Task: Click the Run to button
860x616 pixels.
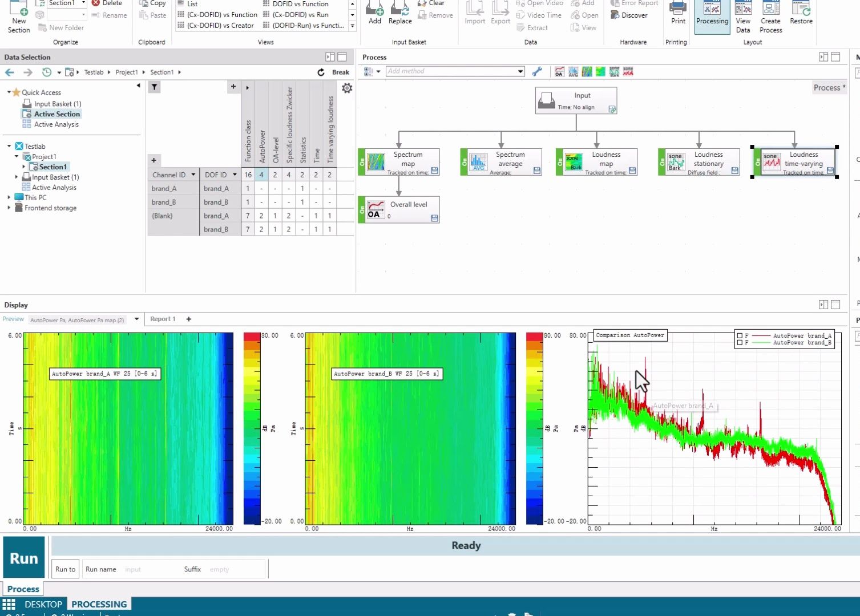Action: (x=65, y=569)
